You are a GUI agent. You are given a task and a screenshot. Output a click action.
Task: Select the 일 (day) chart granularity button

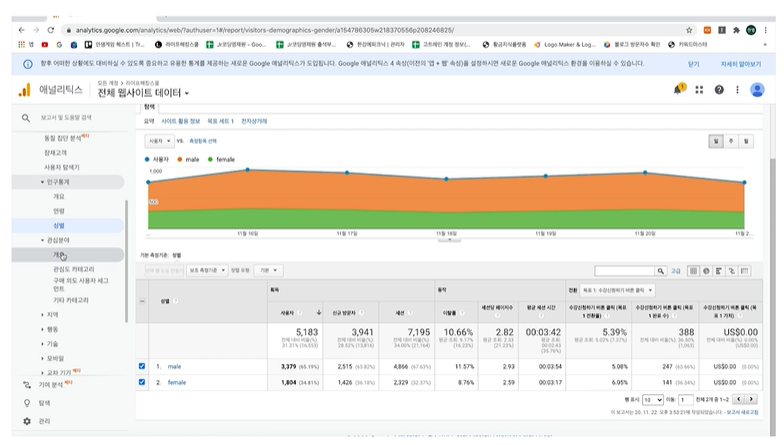(x=716, y=142)
